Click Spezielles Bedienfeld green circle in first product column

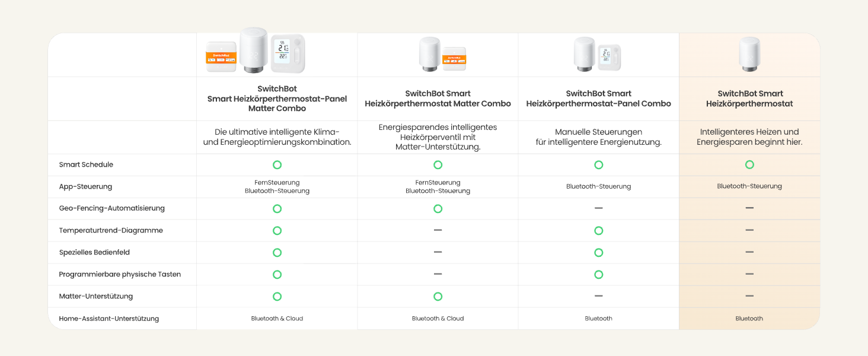tap(277, 252)
